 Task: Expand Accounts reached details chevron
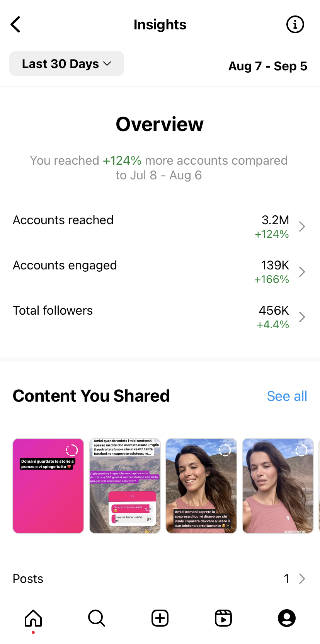pos(302,227)
